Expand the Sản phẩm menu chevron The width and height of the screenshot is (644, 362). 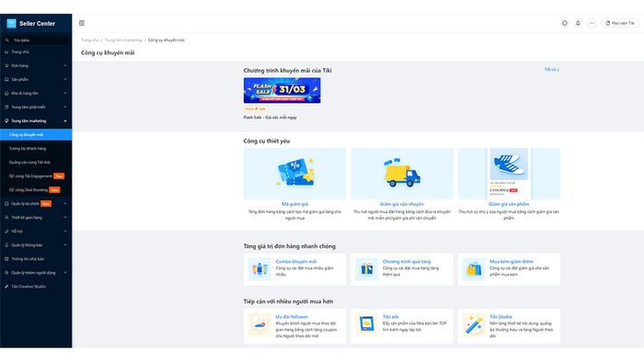click(x=65, y=79)
